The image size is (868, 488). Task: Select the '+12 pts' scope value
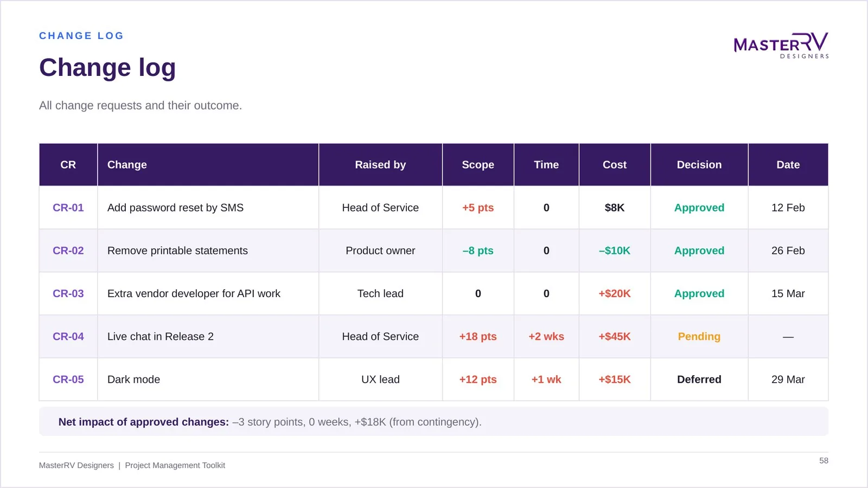coord(478,380)
